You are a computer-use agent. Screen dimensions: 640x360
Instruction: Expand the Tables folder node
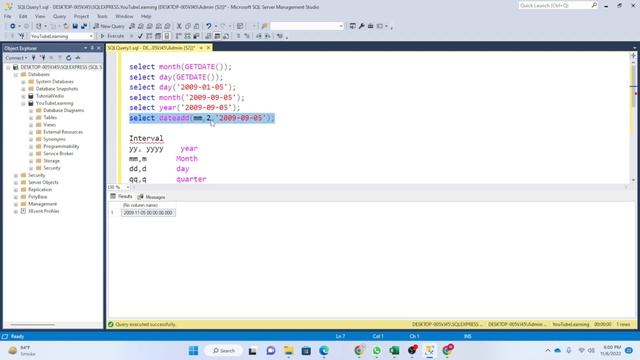(x=31, y=118)
